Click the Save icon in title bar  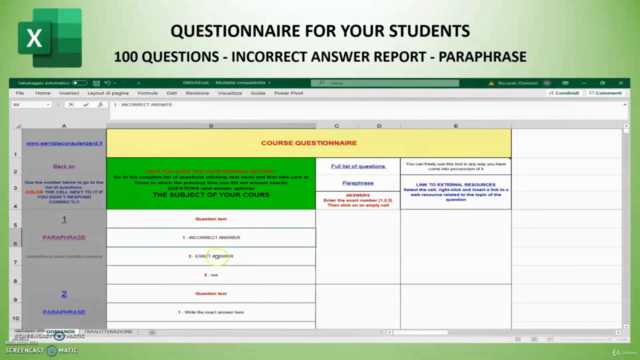coord(96,83)
